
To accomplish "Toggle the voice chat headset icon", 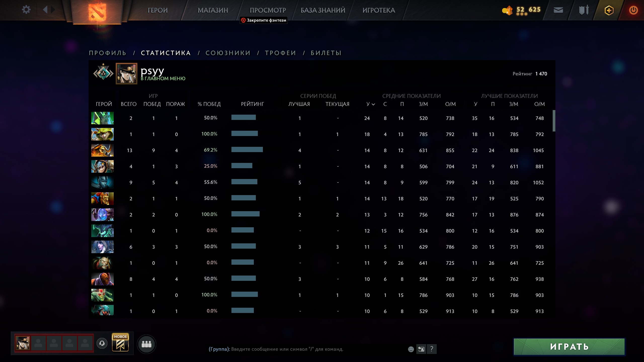I will pyautogui.click(x=102, y=343).
